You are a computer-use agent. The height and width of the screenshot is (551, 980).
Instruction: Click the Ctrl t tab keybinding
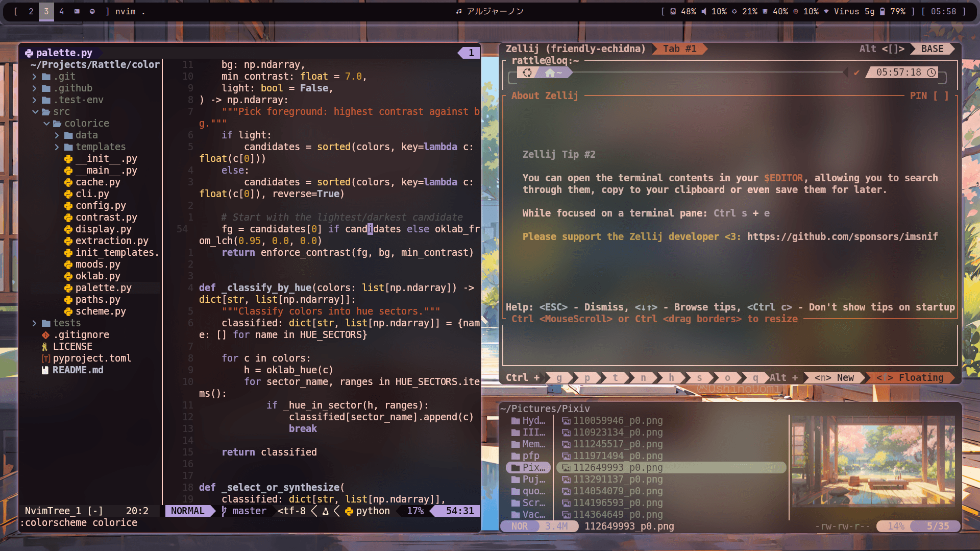pyautogui.click(x=615, y=377)
